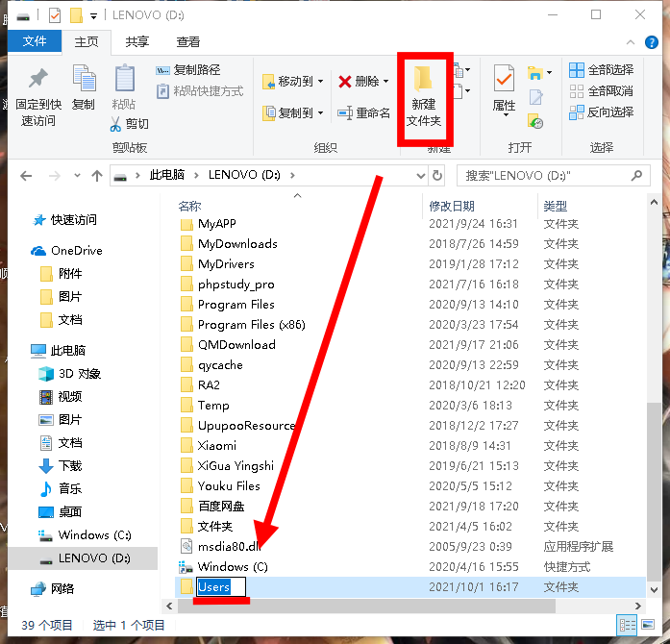Viewport: 670px width, 644px height.
Task: Click the search LENOVO (D:) box
Action: [x=554, y=176]
